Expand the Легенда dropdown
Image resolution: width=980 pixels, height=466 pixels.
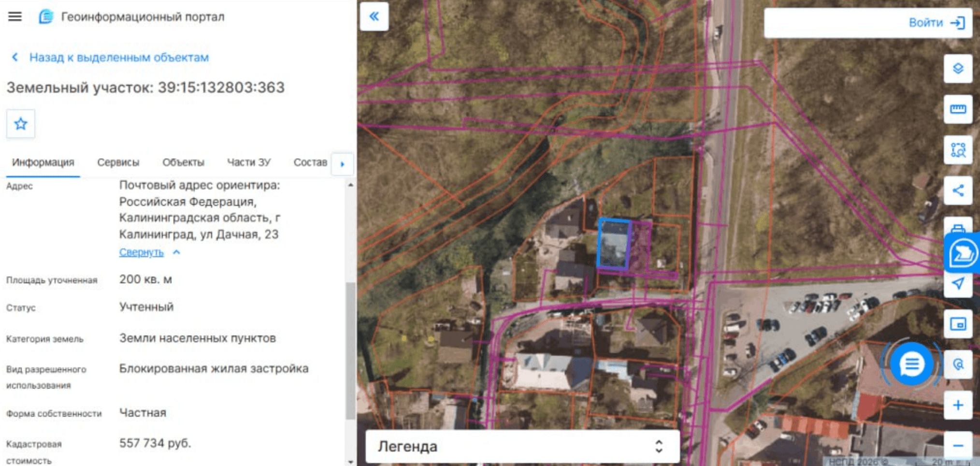click(522, 446)
